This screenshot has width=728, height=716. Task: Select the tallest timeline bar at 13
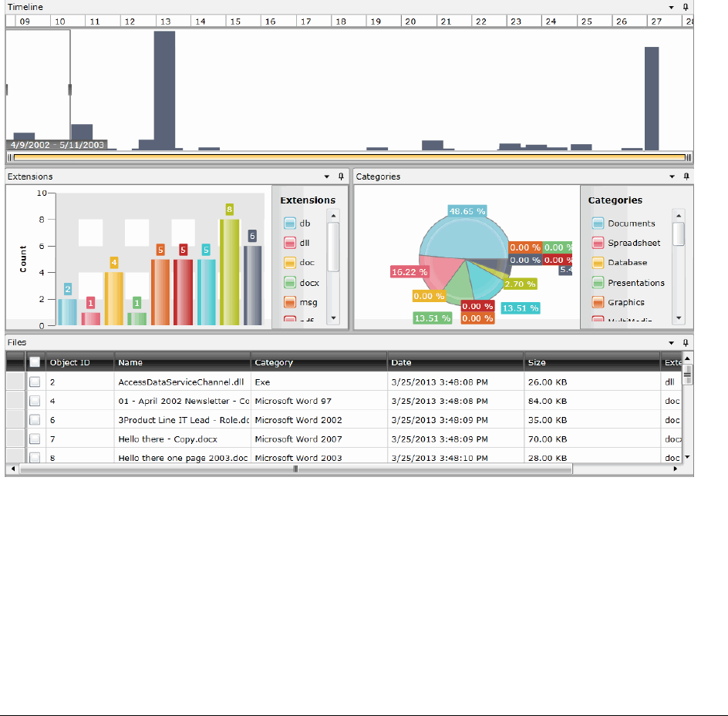[164, 90]
